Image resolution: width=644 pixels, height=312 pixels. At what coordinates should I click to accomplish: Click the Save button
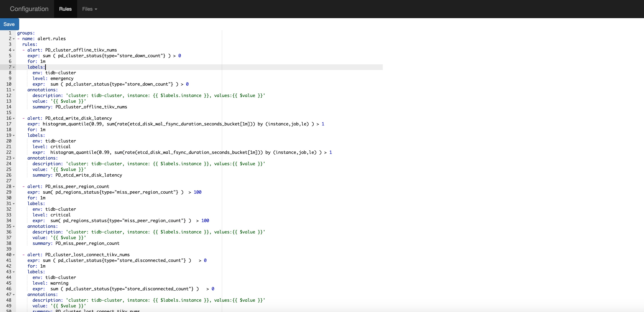pyautogui.click(x=9, y=24)
